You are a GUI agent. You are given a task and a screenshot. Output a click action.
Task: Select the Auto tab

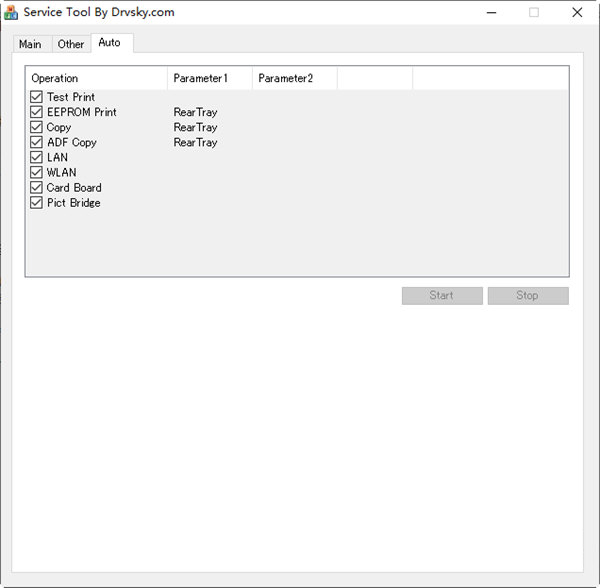click(x=109, y=43)
